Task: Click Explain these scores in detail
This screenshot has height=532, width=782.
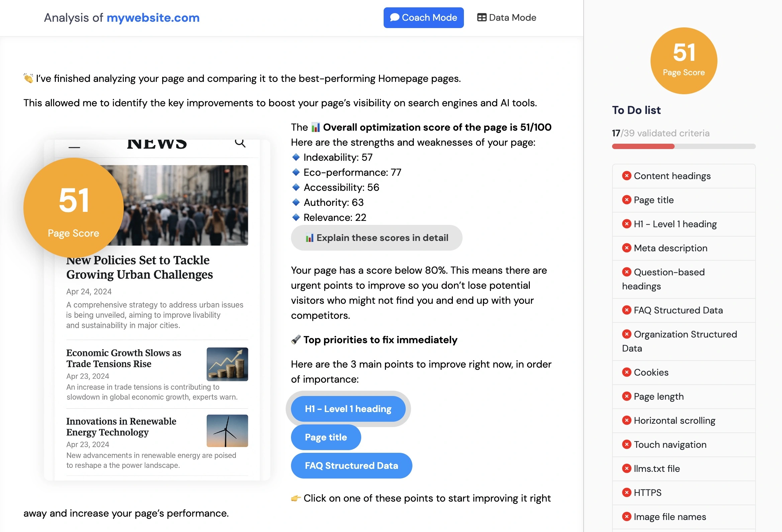Action: point(377,238)
